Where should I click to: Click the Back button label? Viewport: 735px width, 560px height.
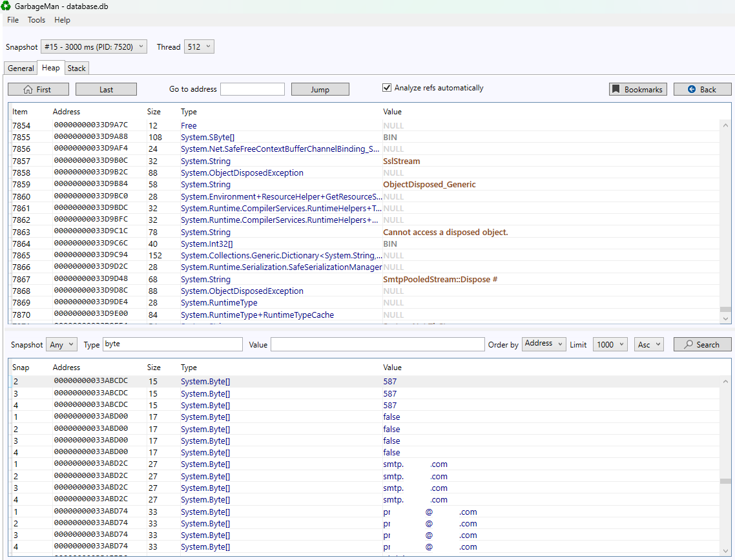pos(708,90)
